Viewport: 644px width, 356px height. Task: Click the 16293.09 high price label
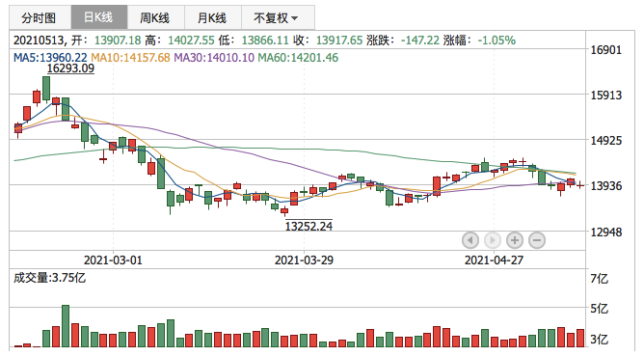point(70,68)
